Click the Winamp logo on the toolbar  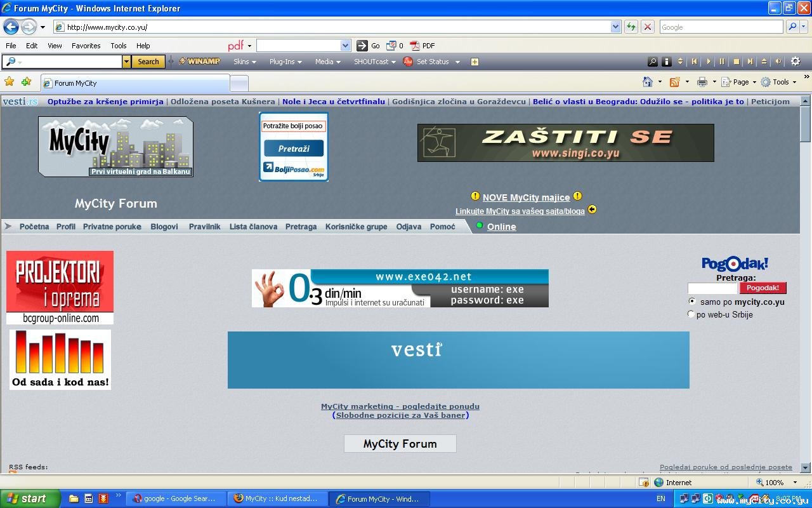(199, 62)
